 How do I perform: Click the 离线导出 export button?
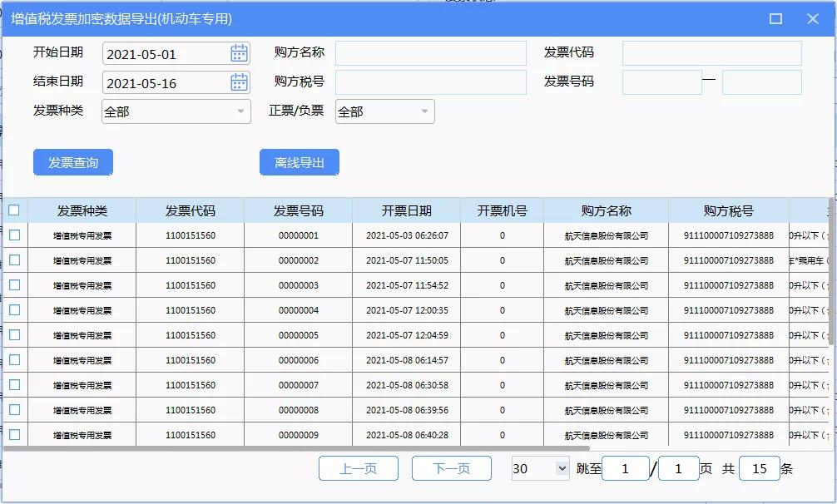coord(300,161)
